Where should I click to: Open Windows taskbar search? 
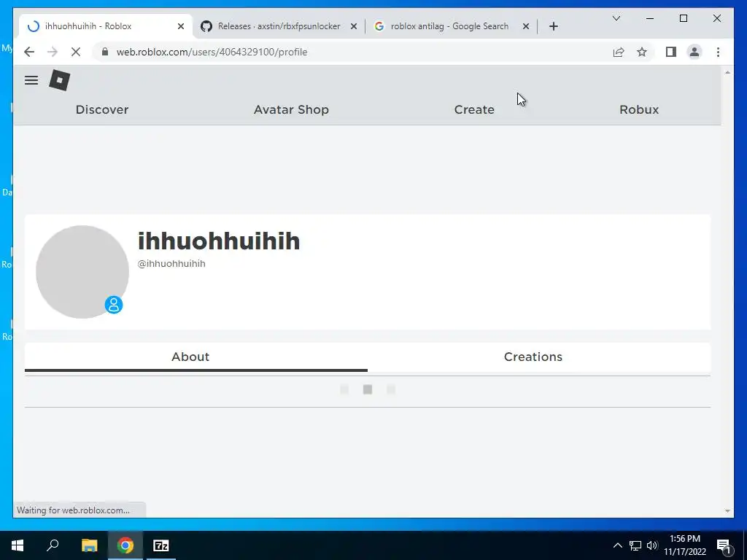point(53,545)
